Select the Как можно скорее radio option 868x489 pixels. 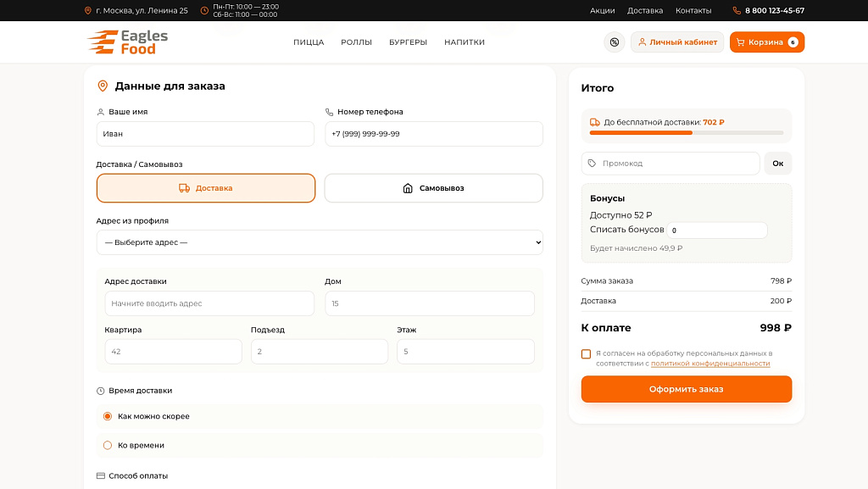click(108, 416)
